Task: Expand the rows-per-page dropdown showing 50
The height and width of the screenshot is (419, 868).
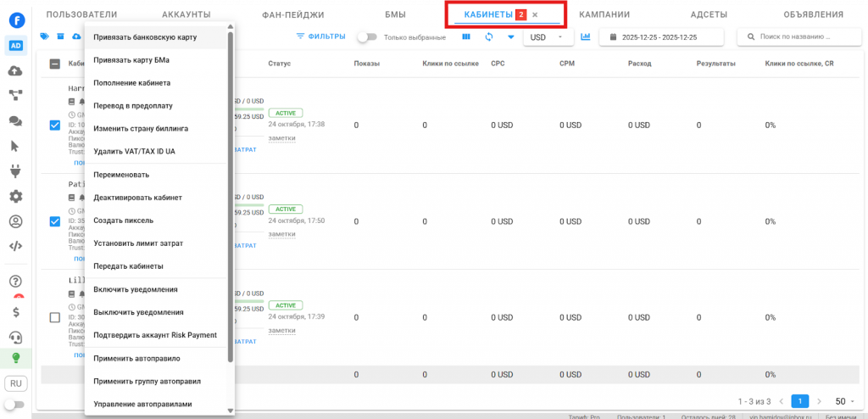Action: pyautogui.click(x=844, y=401)
